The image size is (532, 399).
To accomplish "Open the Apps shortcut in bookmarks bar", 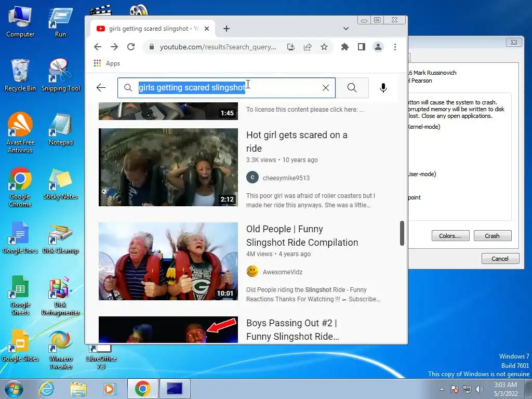I will point(107,63).
